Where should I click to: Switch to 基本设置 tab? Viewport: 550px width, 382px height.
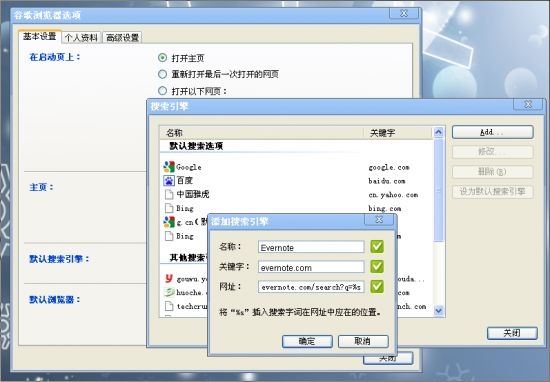tap(40, 36)
